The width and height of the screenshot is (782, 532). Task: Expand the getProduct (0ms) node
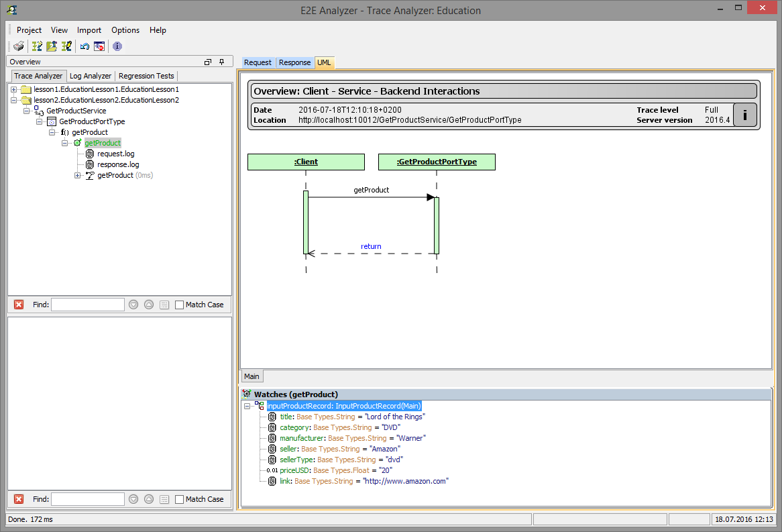(x=77, y=175)
